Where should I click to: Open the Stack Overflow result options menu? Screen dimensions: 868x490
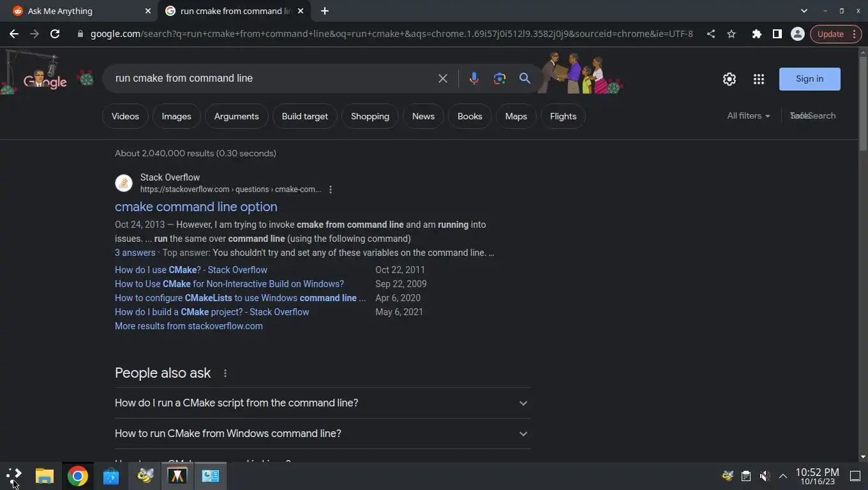(330, 189)
